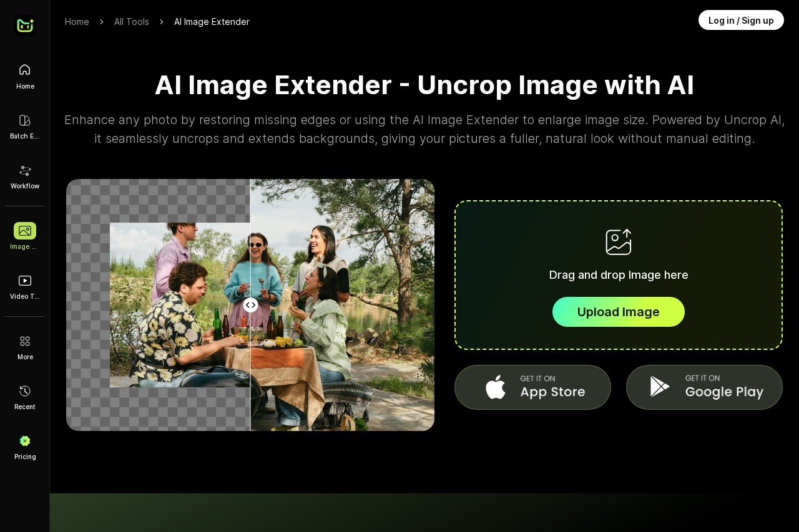799x532 pixels.
Task: Click the 'Drag and drop Image here' text
Action: [619, 275]
